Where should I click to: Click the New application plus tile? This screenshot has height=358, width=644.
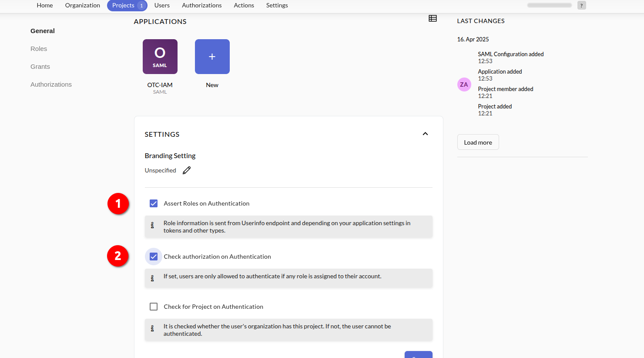point(212,57)
